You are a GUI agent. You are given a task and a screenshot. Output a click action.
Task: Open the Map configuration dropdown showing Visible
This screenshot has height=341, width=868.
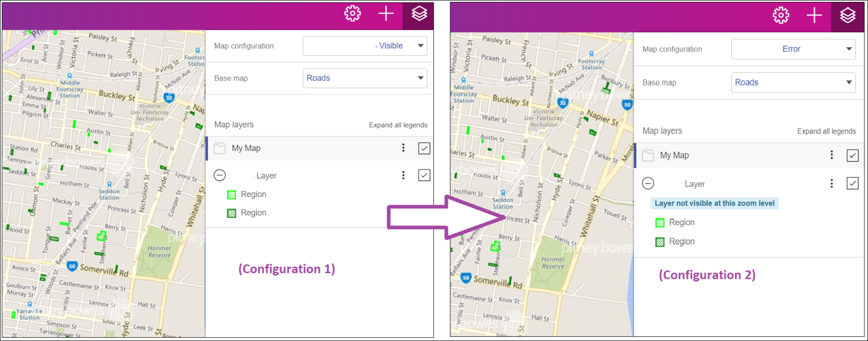coord(365,46)
